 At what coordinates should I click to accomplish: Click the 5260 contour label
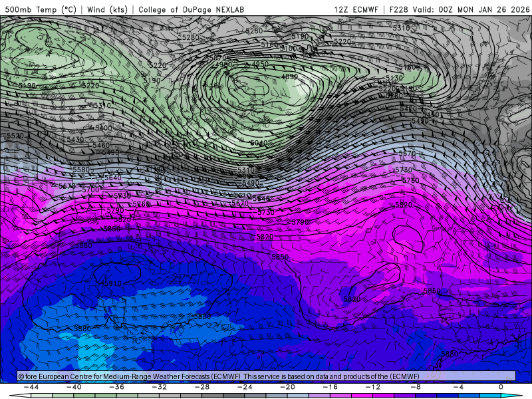click(254, 31)
